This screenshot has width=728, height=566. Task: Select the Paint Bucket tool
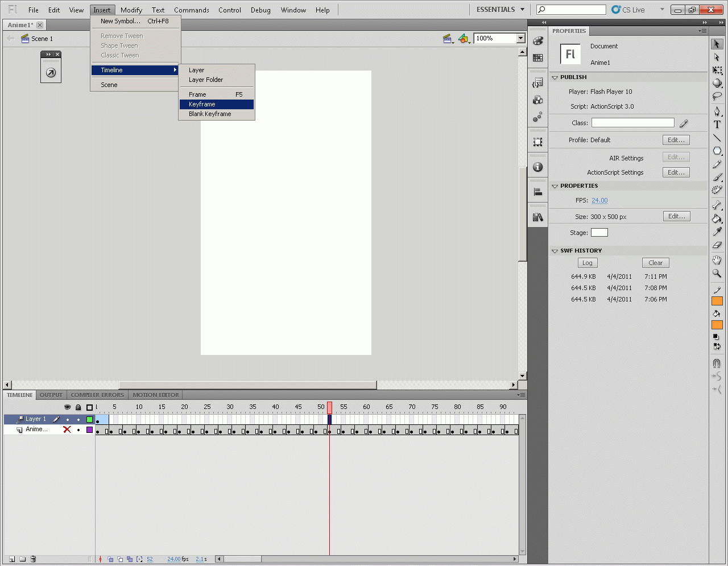click(717, 218)
